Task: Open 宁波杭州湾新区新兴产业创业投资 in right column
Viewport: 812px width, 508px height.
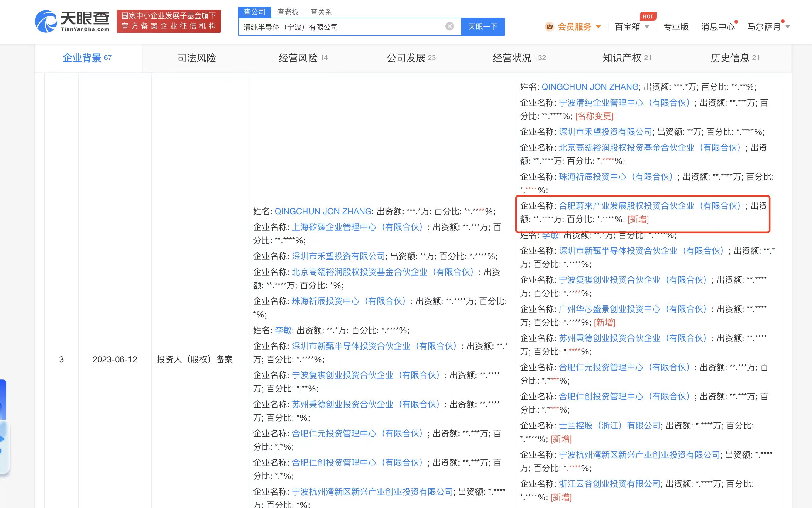Action: (639, 455)
